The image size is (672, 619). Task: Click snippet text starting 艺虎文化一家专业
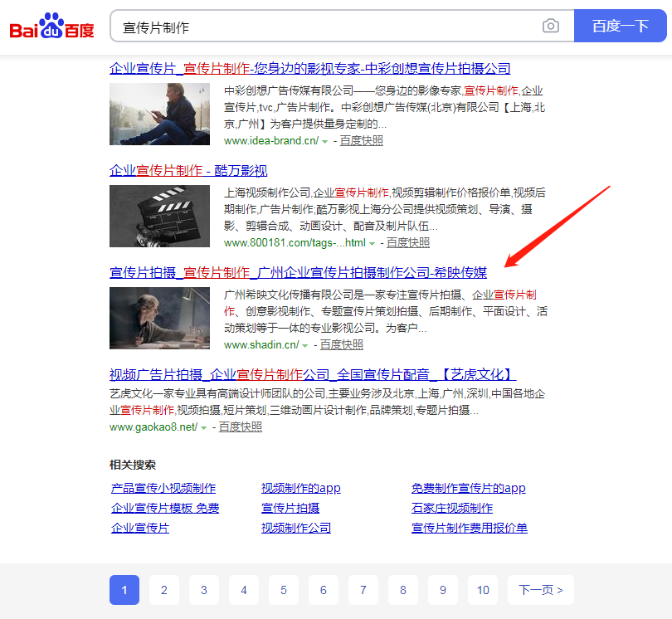[328, 402]
